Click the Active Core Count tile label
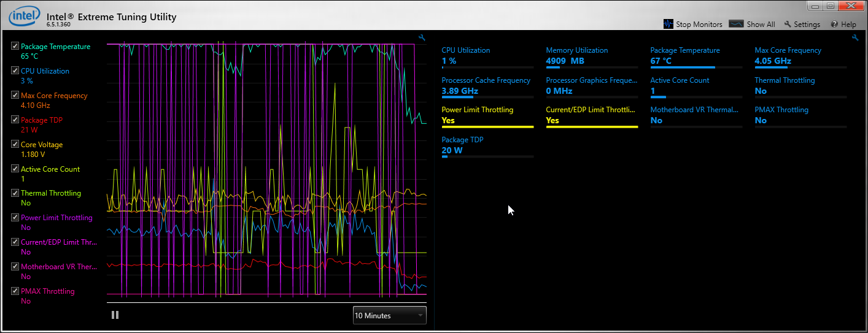868x333 pixels. click(x=680, y=80)
